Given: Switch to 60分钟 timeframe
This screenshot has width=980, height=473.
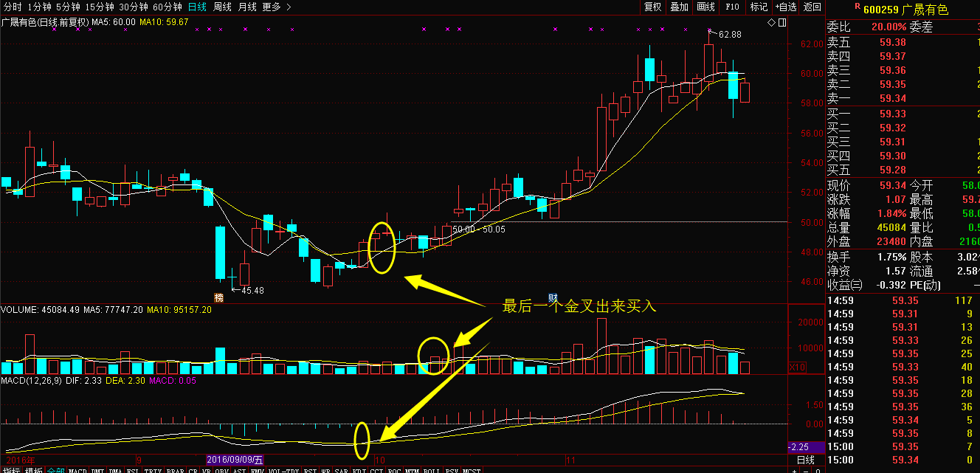Looking at the screenshot, I should click(x=168, y=7).
